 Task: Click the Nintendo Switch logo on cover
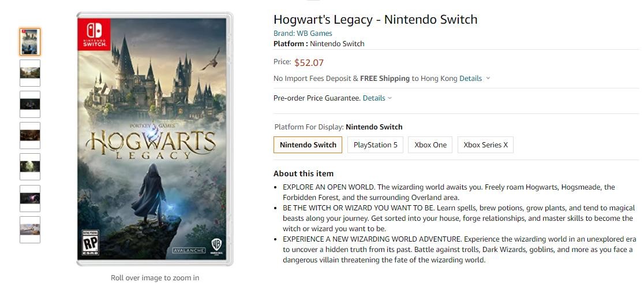[94, 35]
